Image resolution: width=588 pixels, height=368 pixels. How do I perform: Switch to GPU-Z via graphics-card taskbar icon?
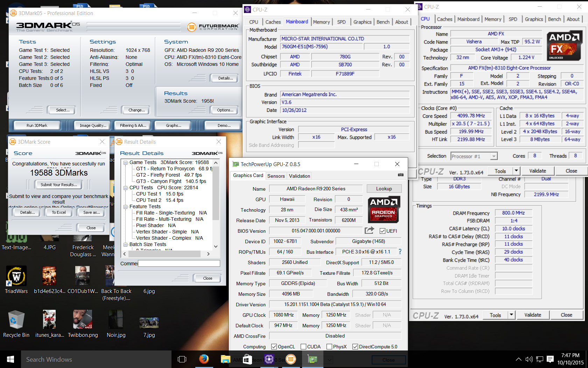pyautogui.click(x=313, y=359)
